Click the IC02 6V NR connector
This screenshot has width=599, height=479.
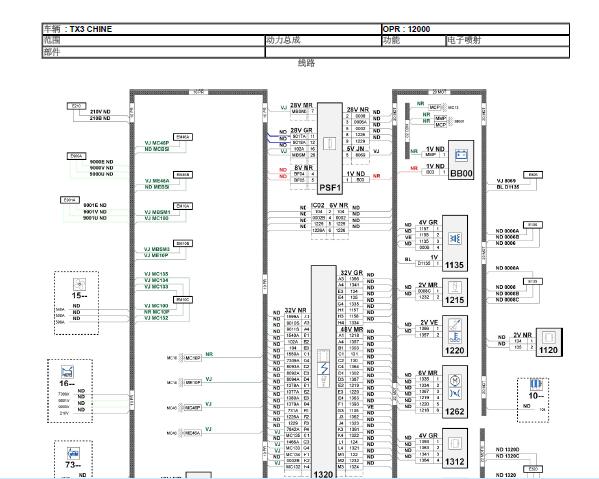click(330, 205)
